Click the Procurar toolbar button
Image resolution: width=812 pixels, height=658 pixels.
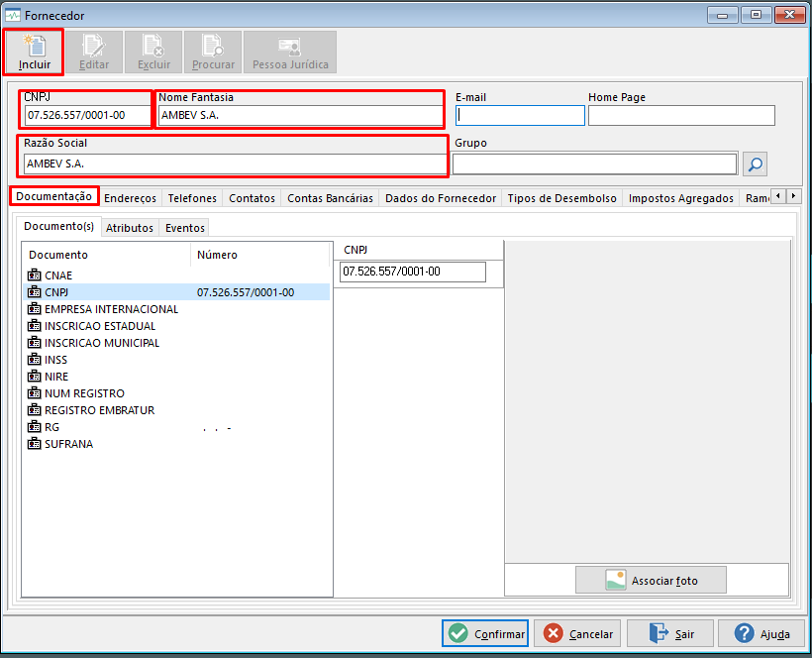pos(213,52)
